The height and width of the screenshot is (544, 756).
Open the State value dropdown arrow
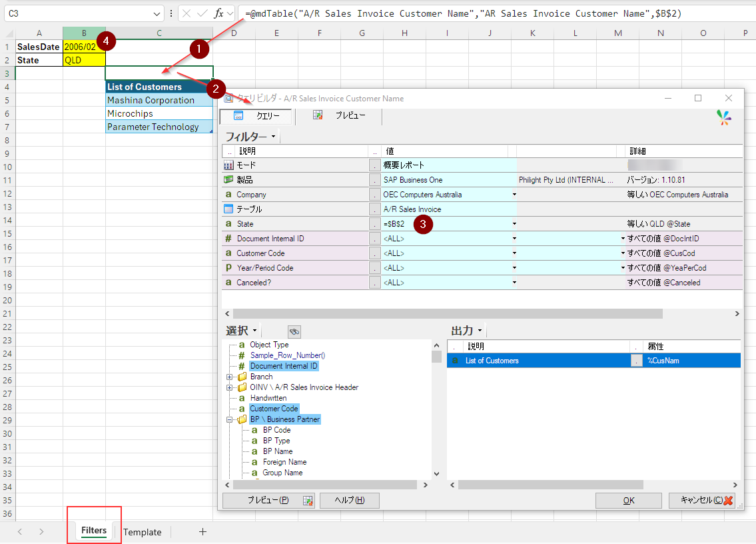coord(514,223)
